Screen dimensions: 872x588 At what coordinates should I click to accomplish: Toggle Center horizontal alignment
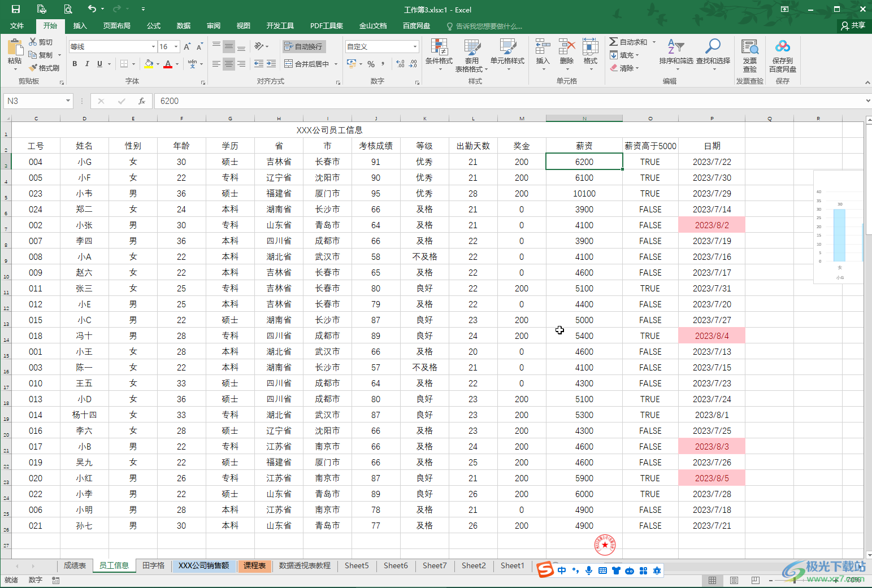coord(229,64)
